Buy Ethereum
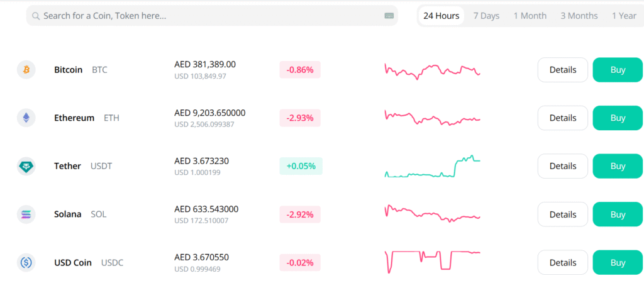The width and height of the screenshot is (644, 288). (618, 118)
